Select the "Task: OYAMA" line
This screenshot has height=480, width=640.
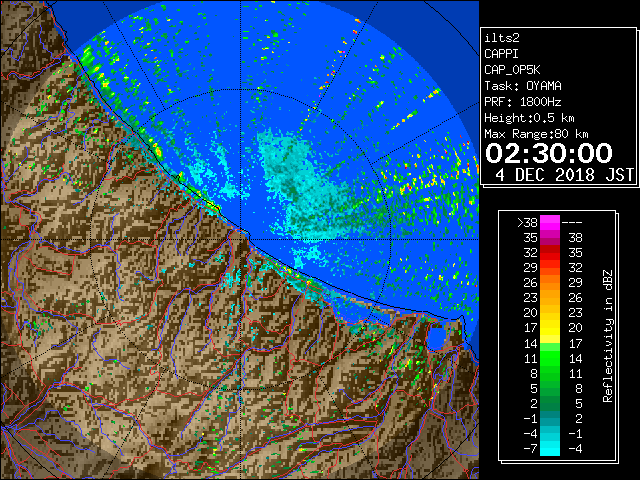click(523, 86)
